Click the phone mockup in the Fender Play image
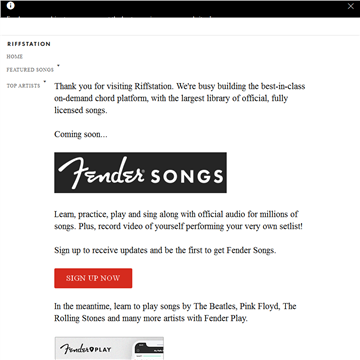 [149, 351]
